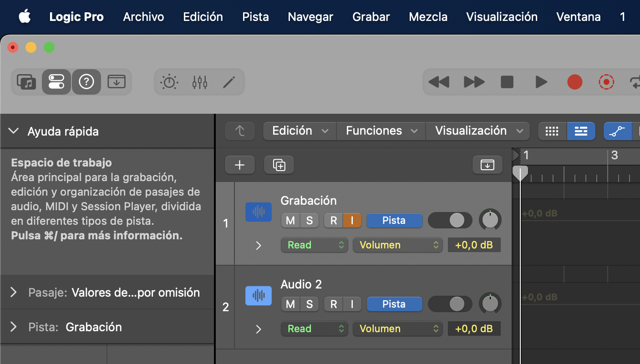Toggle the Quick Help question mark button
This screenshot has height=364, width=640.
tap(86, 82)
